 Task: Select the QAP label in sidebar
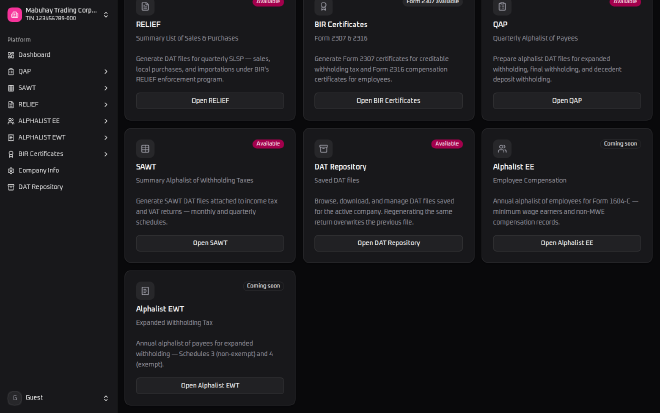25,72
